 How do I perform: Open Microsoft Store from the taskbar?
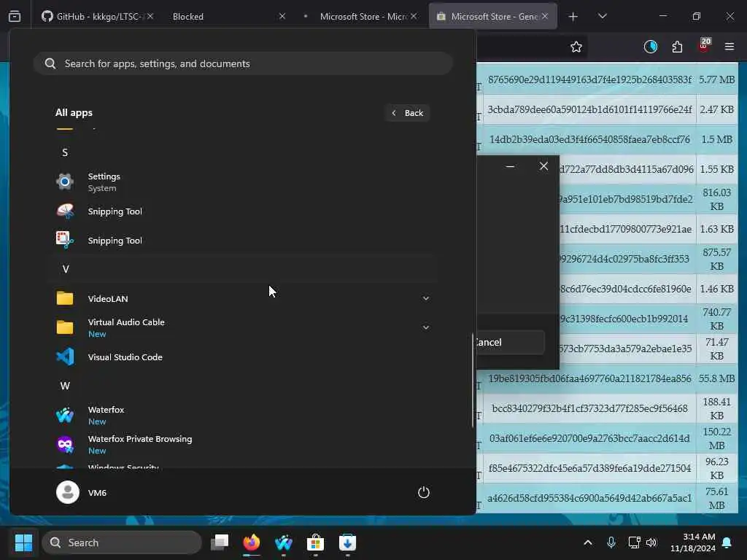(x=315, y=542)
